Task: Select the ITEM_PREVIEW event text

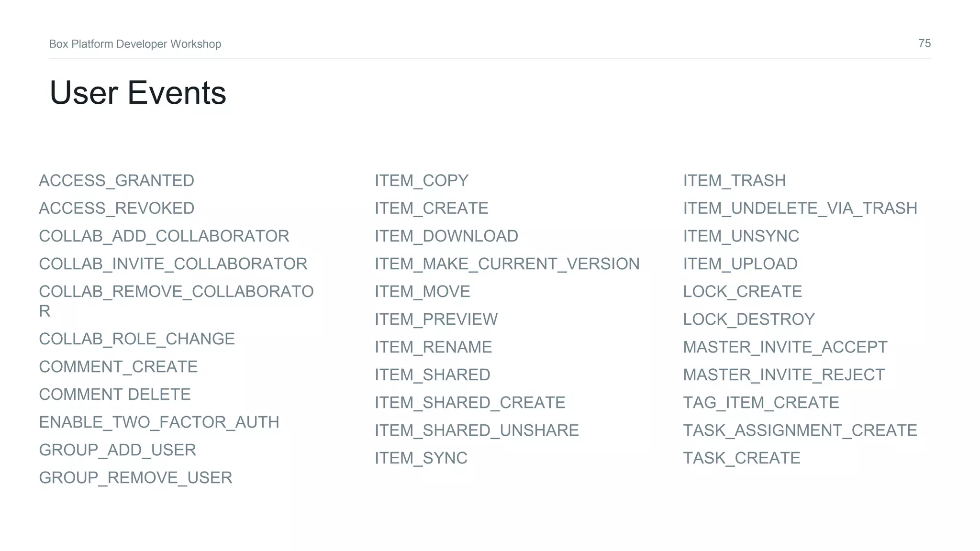Action: (x=436, y=319)
